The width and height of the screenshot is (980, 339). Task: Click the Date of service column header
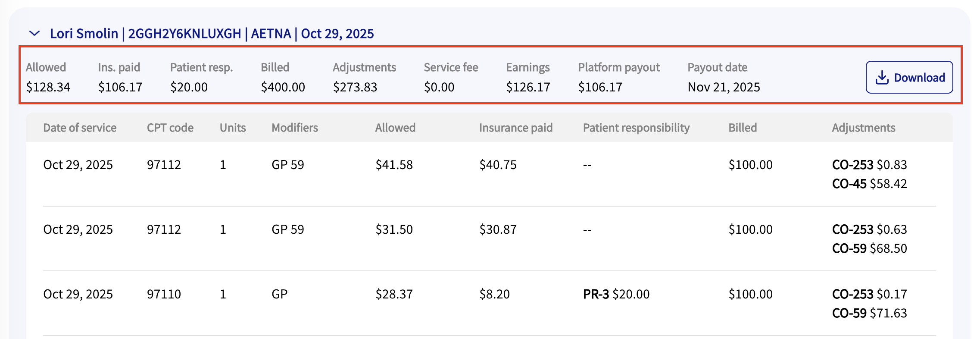(80, 128)
